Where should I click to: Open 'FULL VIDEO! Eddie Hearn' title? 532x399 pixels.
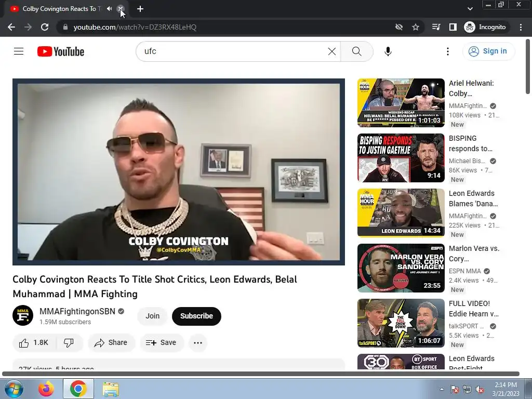474,309
